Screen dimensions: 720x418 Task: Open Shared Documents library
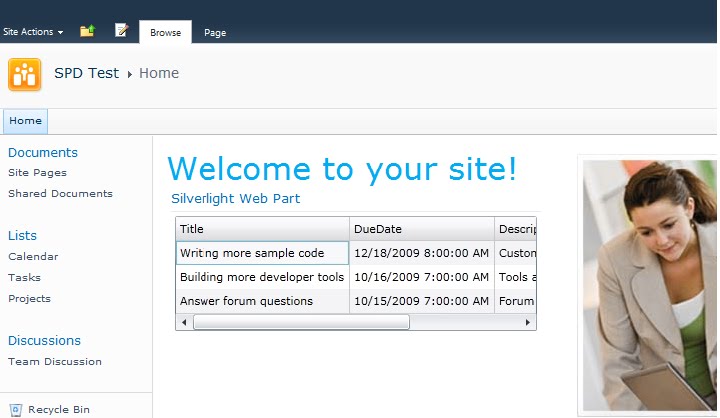point(60,193)
